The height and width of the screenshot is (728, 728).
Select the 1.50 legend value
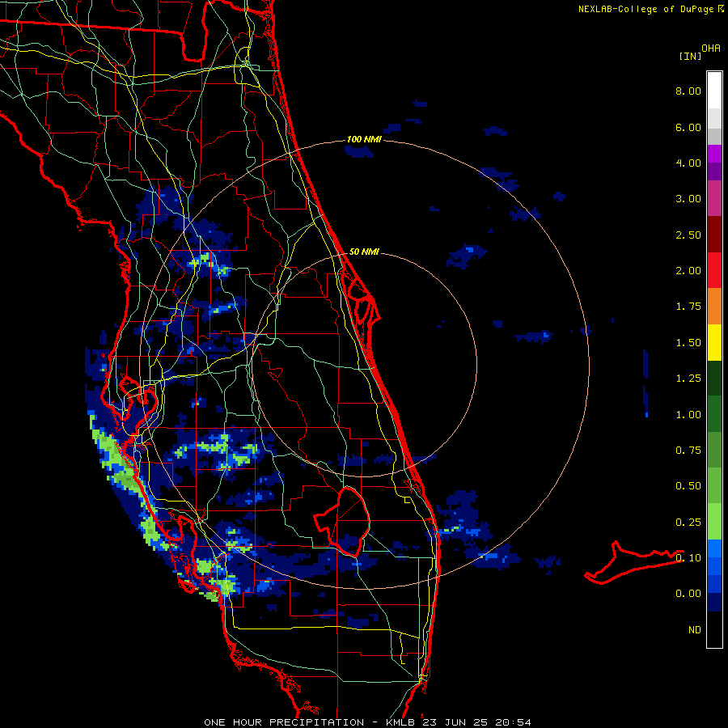[688, 343]
